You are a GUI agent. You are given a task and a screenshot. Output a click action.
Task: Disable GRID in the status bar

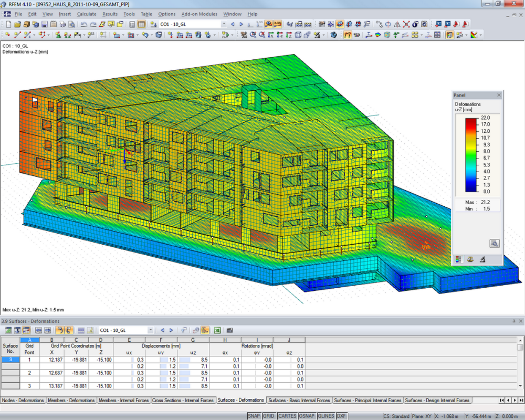click(x=268, y=415)
